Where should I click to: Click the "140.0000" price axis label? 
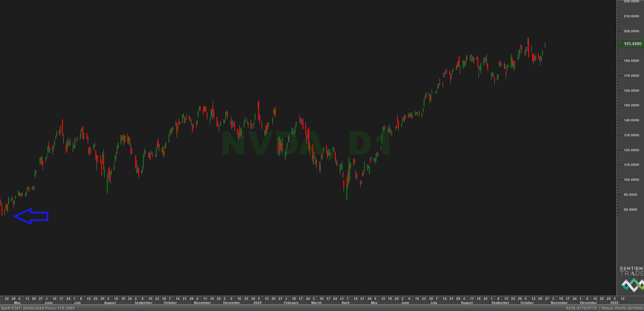(x=631, y=120)
